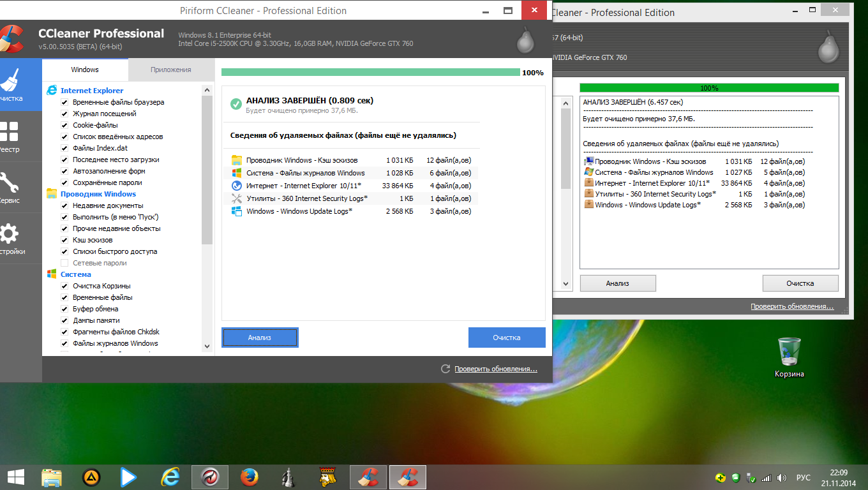The width and height of the screenshot is (868, 490).
Task: Click the green check mark analysis complete icon
Action: 236,103
